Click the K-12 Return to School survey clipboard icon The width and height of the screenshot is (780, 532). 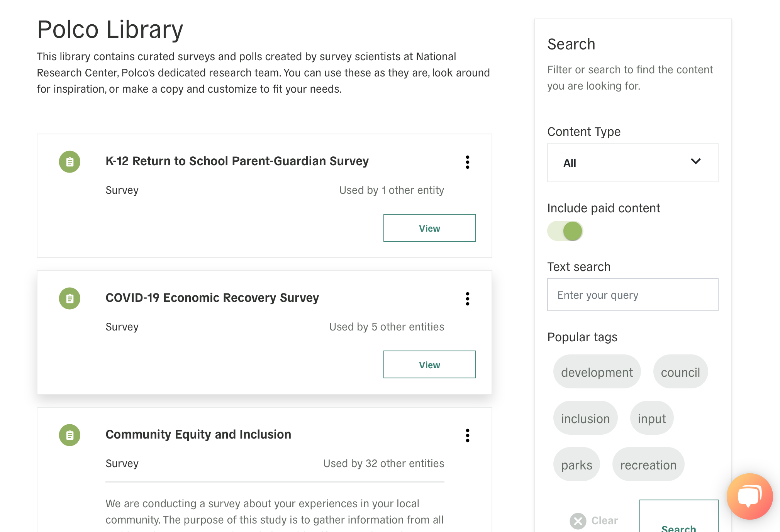point(70,162)
